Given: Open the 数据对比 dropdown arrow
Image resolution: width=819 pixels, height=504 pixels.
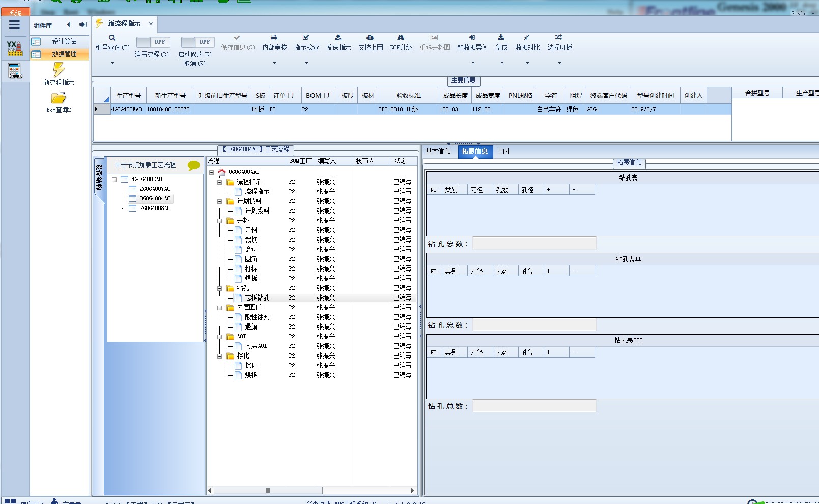Looking at the screenshot, I should point(527,63).
